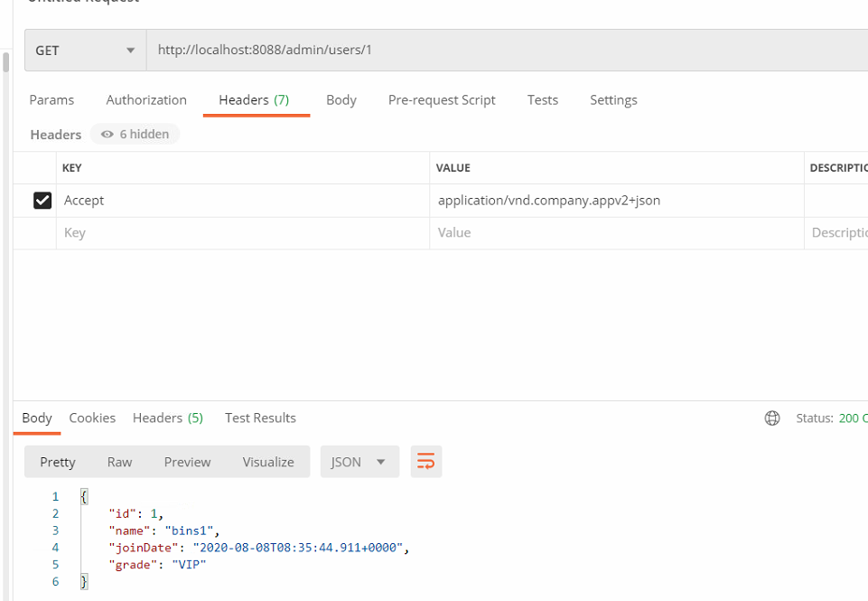Toggle the word wrap icon in response
This screenshot has width=868, height=601.
pos(425,461)
